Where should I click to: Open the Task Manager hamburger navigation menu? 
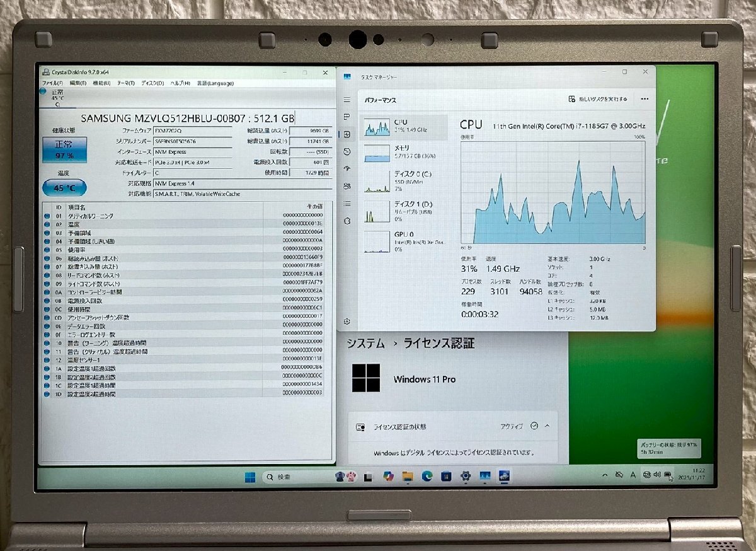coord(347,100)
